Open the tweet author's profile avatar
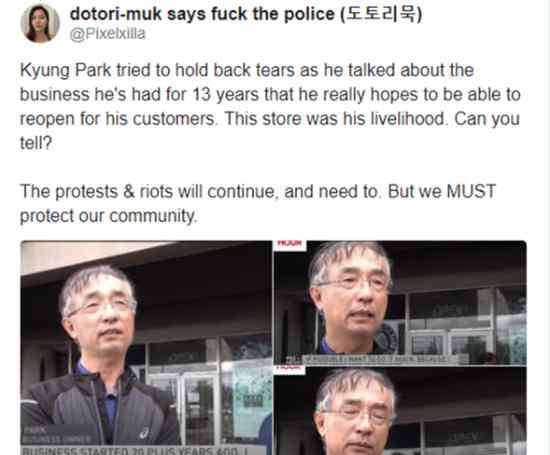 (40, 23)
